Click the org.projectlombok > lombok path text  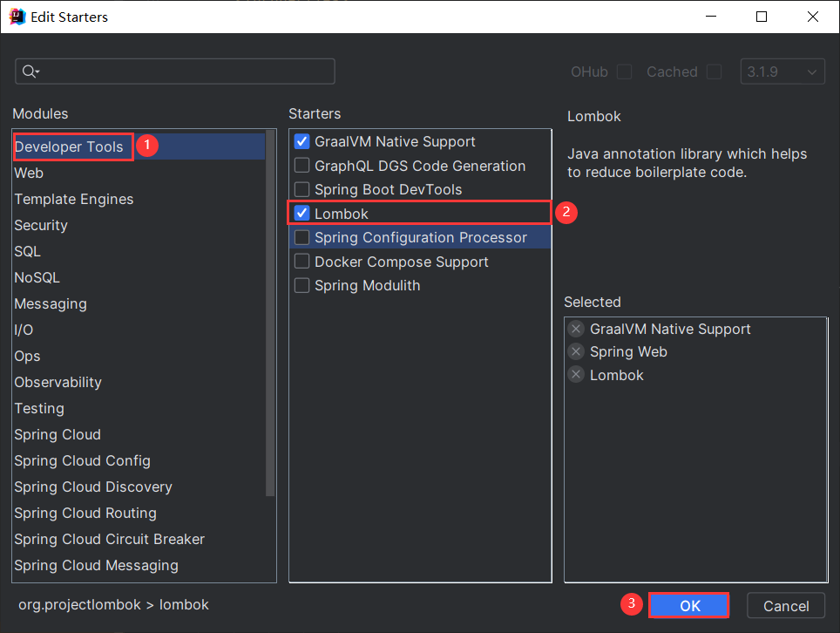tap(113, 604)
